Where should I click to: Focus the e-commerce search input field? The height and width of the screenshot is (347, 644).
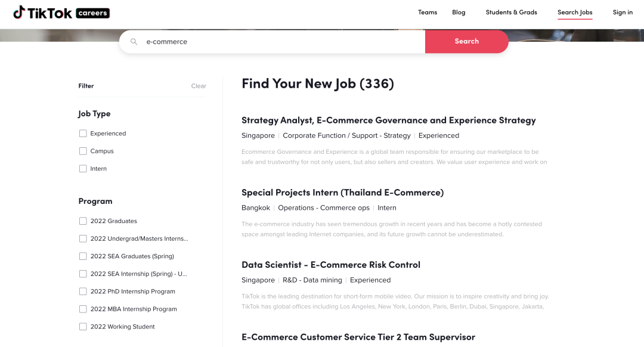[283, 42]
